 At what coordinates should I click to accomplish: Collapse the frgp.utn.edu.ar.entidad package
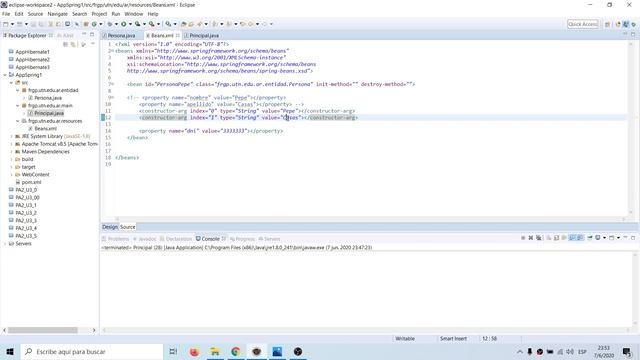click(x=18, y=91)
